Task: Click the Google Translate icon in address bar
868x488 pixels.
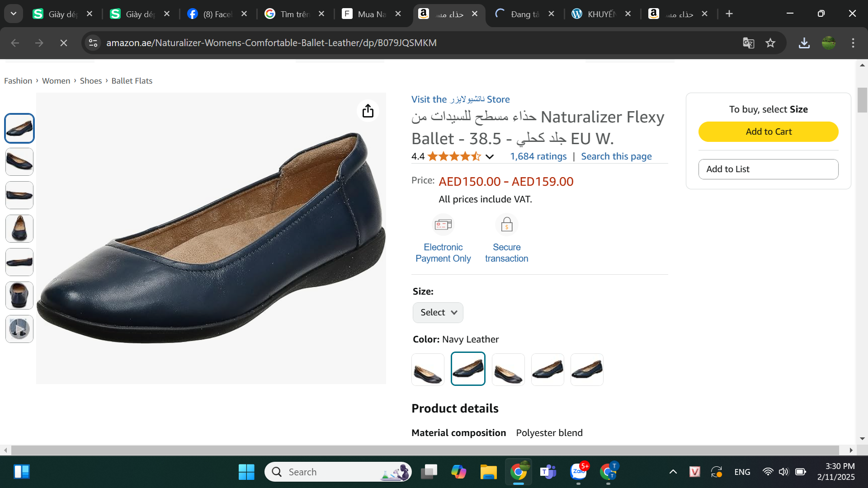Action: tap(749, 43)
